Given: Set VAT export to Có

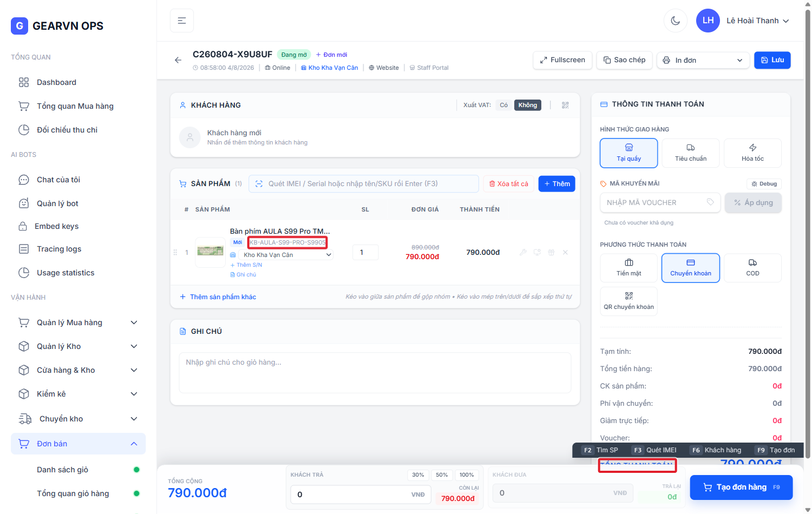Looking at the screenshot, I should (503, 105).
